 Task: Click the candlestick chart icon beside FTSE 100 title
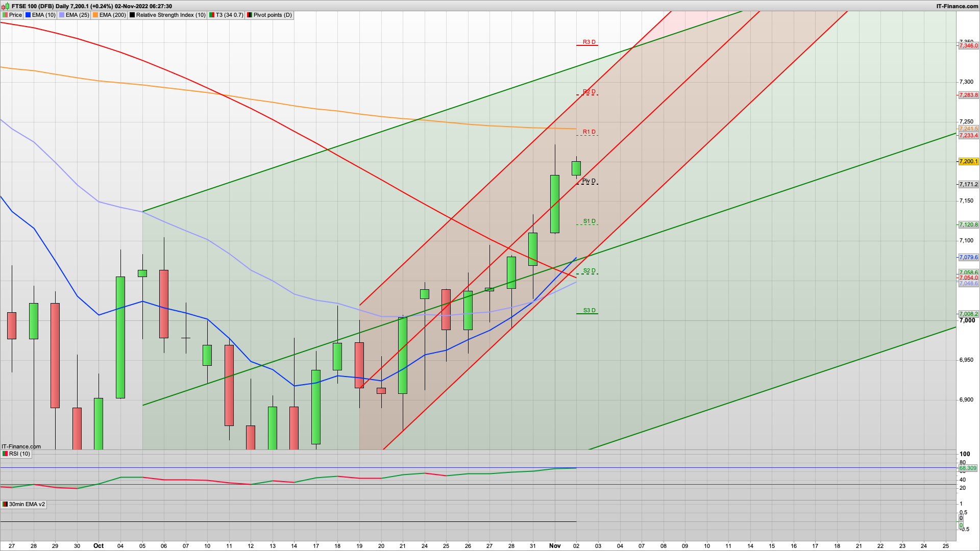5,6
